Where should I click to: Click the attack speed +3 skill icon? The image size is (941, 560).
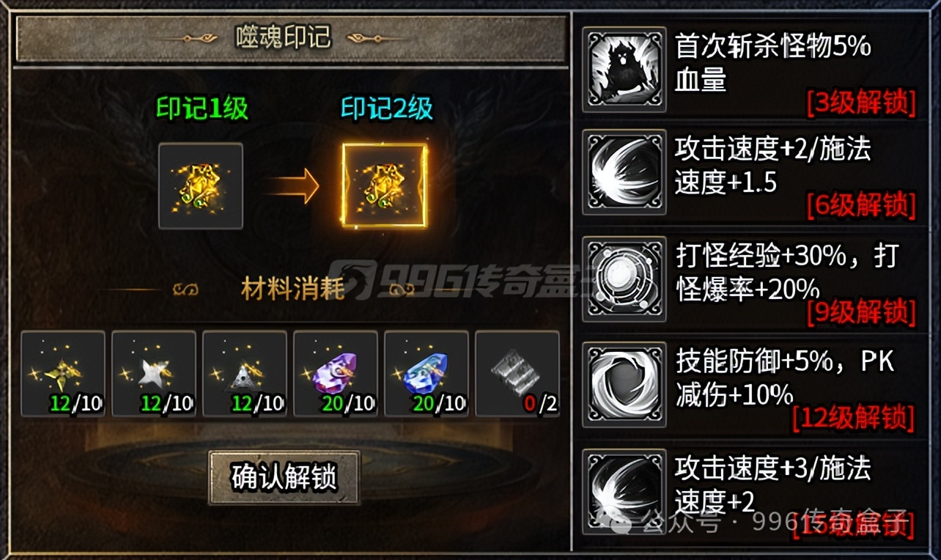coord(624,491)
